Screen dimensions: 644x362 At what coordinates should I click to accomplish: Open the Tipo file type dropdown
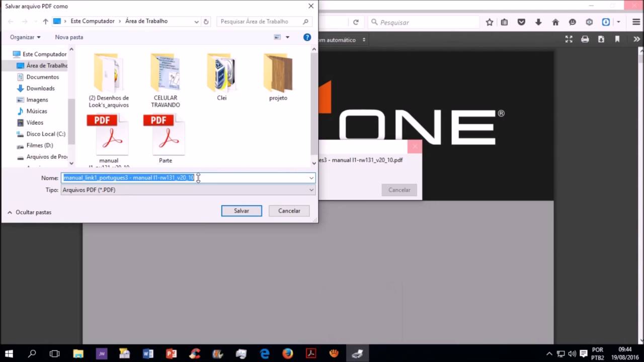(311, 190)
